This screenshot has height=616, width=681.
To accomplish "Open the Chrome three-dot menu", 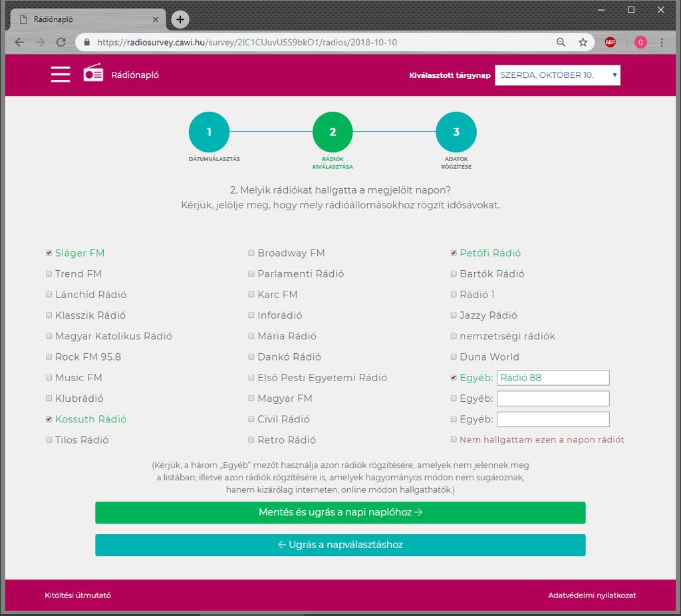I will [x=662, y=42].
